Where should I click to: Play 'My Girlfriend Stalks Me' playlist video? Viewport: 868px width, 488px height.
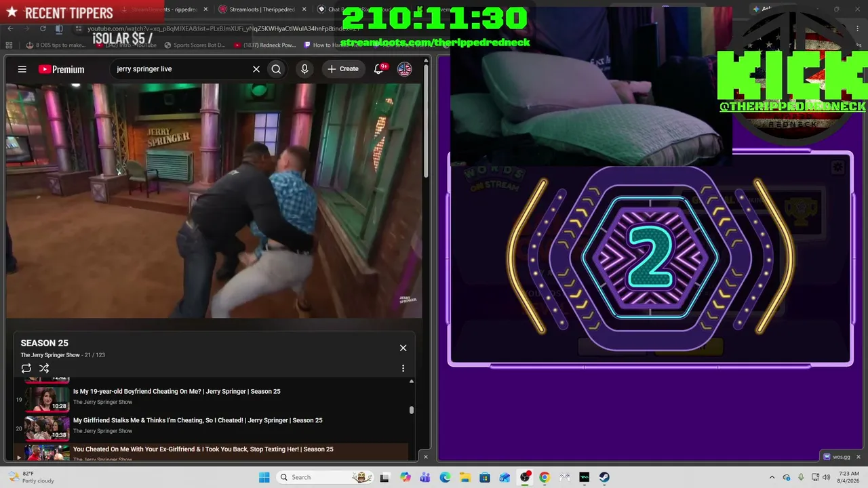click(x=197, y=420)
